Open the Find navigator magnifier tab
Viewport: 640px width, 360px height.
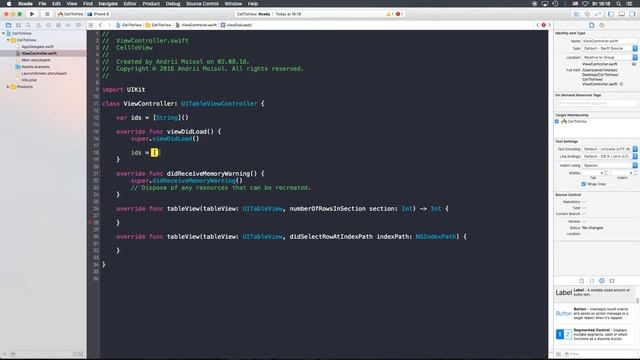pos(28,25)
